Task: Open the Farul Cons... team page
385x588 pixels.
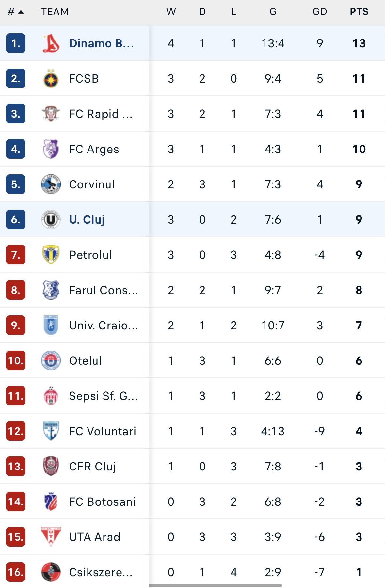Action: pyautogui.click(x=104, y=290)
